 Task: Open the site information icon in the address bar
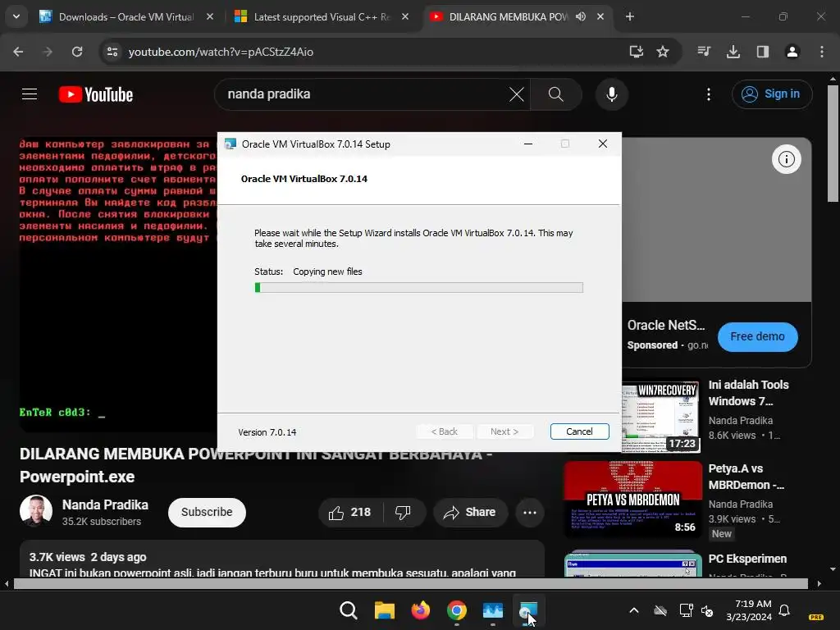112,52
